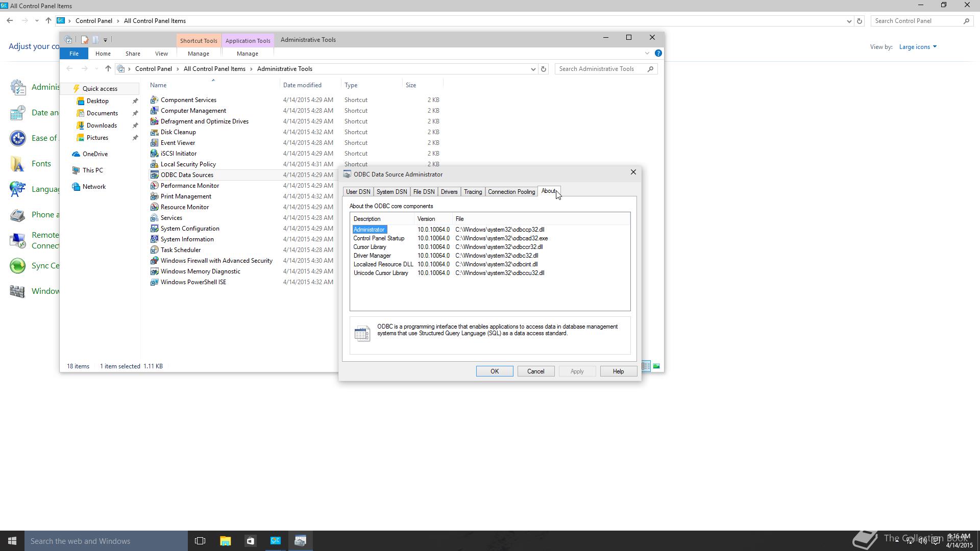
Task: Click the Help button in ODBC dialog
Action: [x=618, y=371]
